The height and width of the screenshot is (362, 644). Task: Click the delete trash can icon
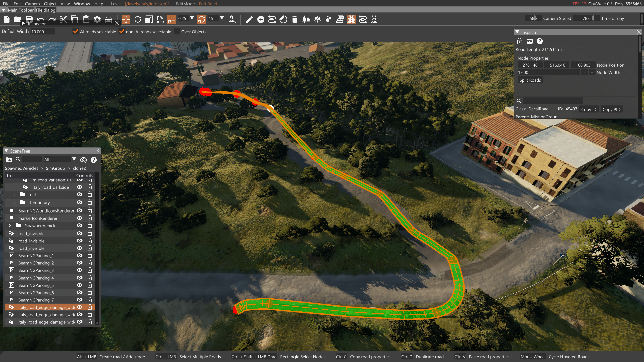[294, 19]
